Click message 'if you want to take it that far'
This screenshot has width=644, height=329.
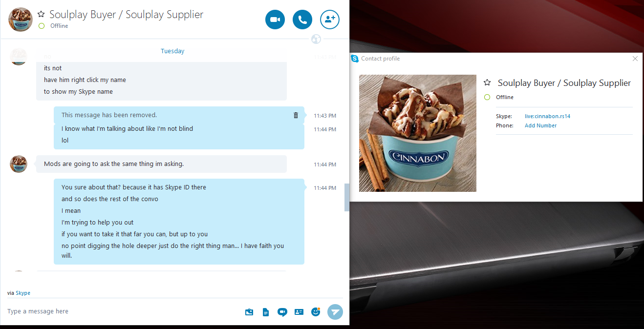click(x=135, y=234)
